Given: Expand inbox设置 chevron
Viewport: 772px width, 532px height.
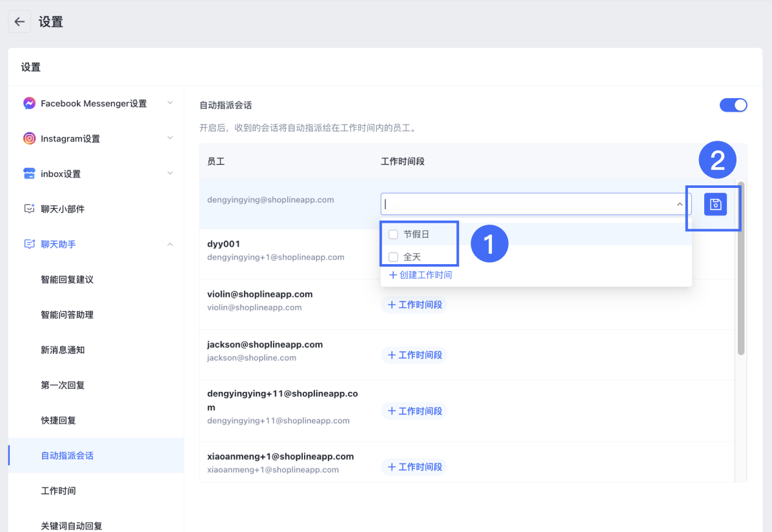Looking at the screenshot, I should coord(170,174).
